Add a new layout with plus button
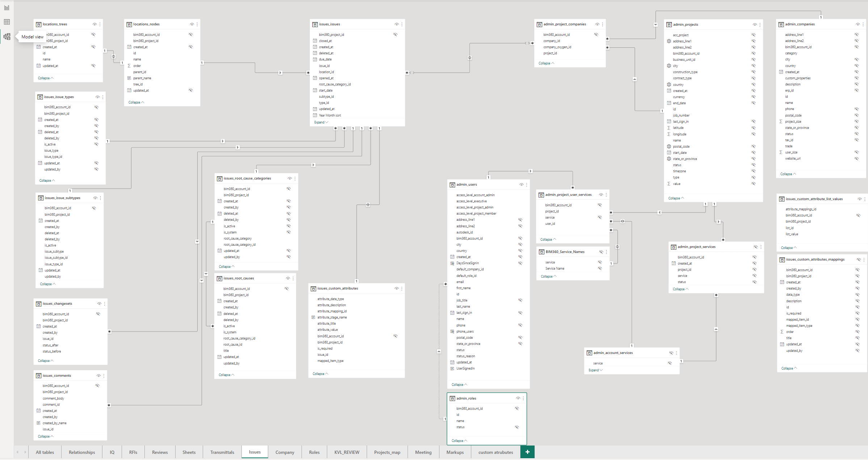The height and width of the screenshot is (460, 868). pos(527,452)
